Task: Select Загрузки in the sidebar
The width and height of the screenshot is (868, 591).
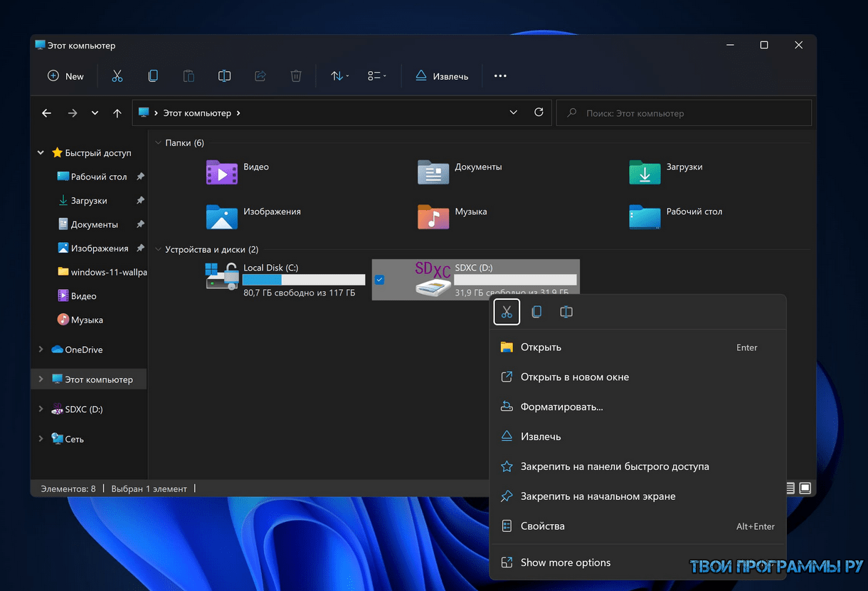Action: 89,201
